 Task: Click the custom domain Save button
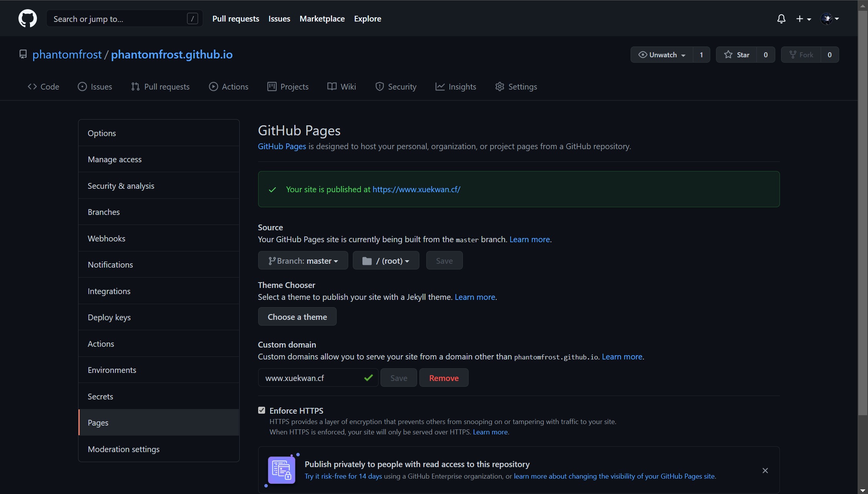tap(399, 378)
